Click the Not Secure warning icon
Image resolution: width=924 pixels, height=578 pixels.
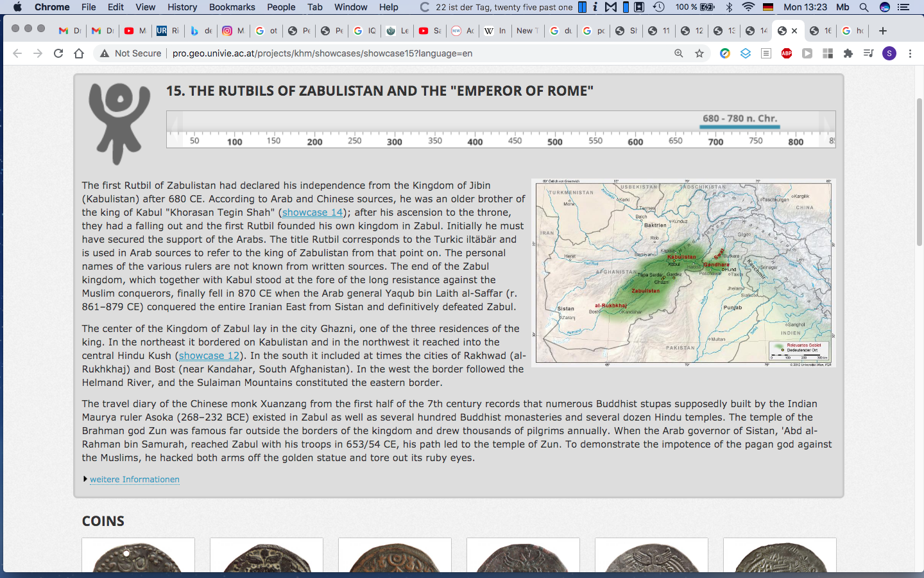pos(104,53)
